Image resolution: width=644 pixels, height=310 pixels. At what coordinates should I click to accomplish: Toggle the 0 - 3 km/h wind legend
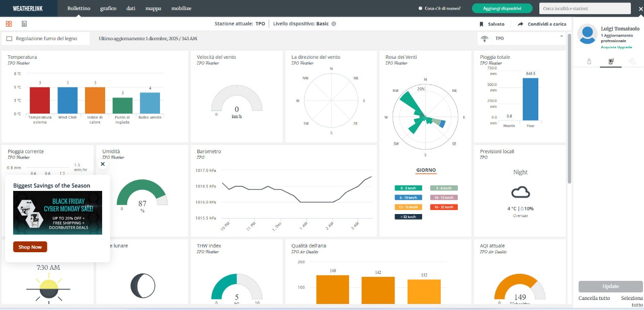(x=408, y=188)
